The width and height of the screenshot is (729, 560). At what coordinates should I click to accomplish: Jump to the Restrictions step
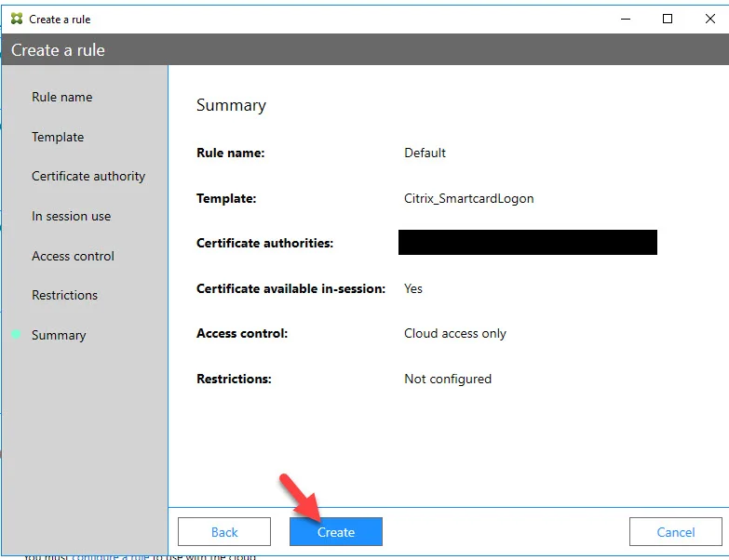point(64,295)
